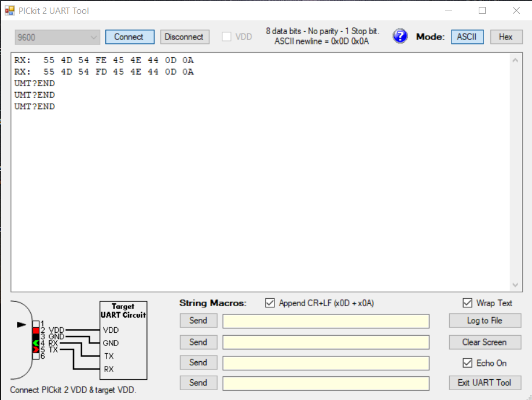The width and height of the screenshot is (532, 400).
Task: Click the Disconnect button
Action: 185,36
